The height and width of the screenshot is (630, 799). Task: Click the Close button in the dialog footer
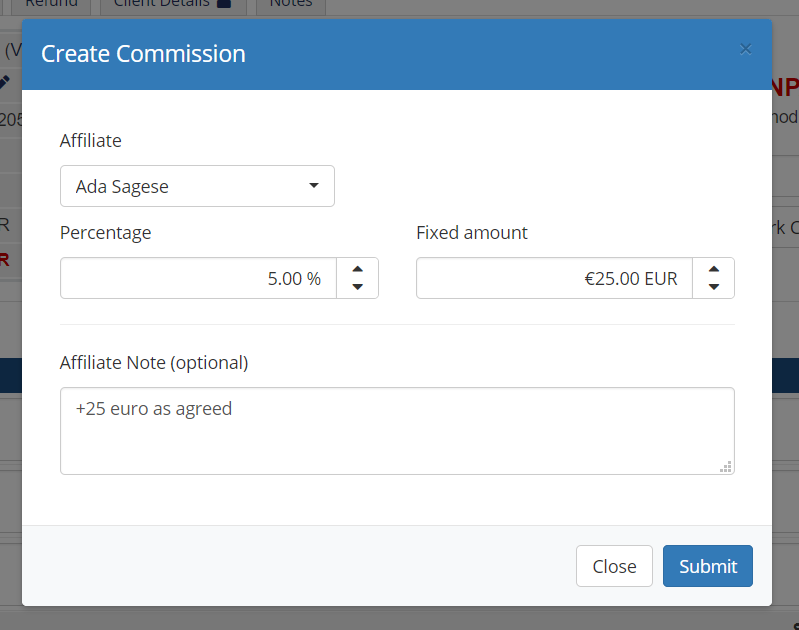tap(614, 566)
